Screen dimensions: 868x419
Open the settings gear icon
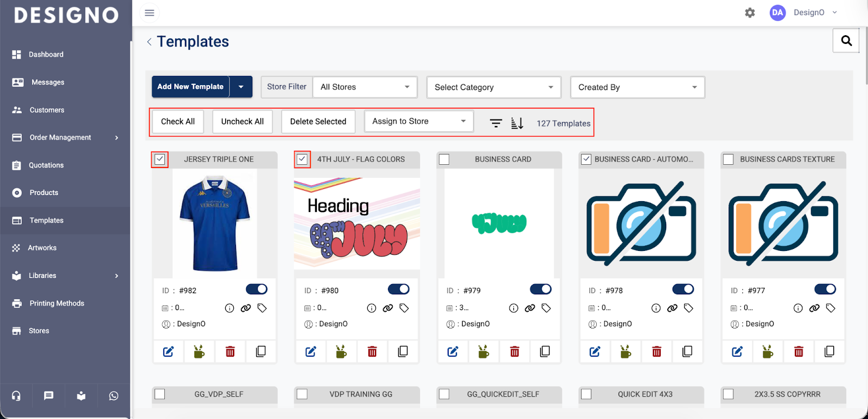tap(750, 12)
